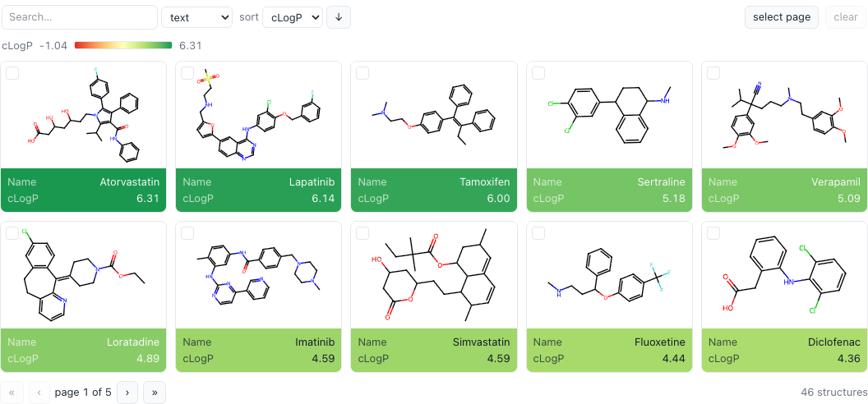The image size is (868, 404).
Task: Open the cLogP sort dropdown
Action: (x=293, y=17)
